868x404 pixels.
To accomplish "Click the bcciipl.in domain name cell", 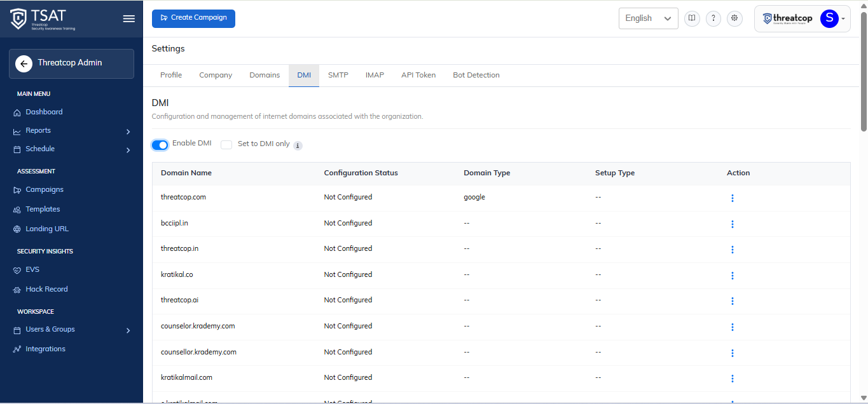I will point(174,223).
